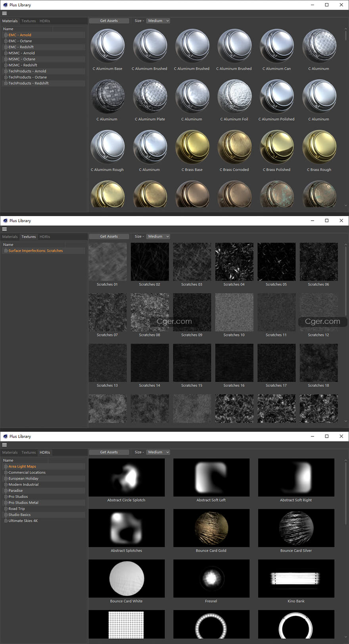Viewport: 349px width, 644px height.
Task: Select C Aluminum Can material sphere
Action: coord(277,46)
